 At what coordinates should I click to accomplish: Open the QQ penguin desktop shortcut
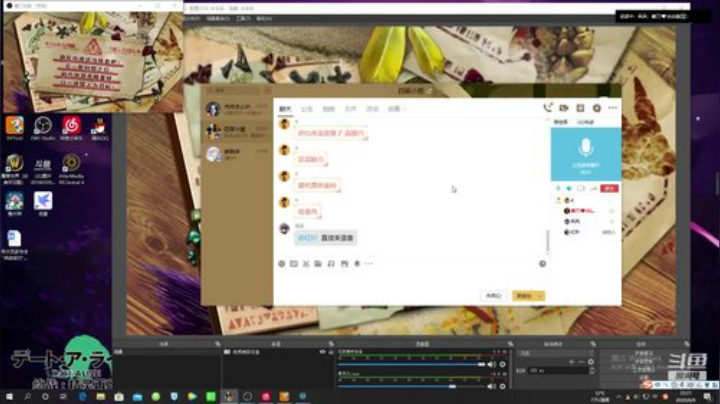[x=99, y=129]
